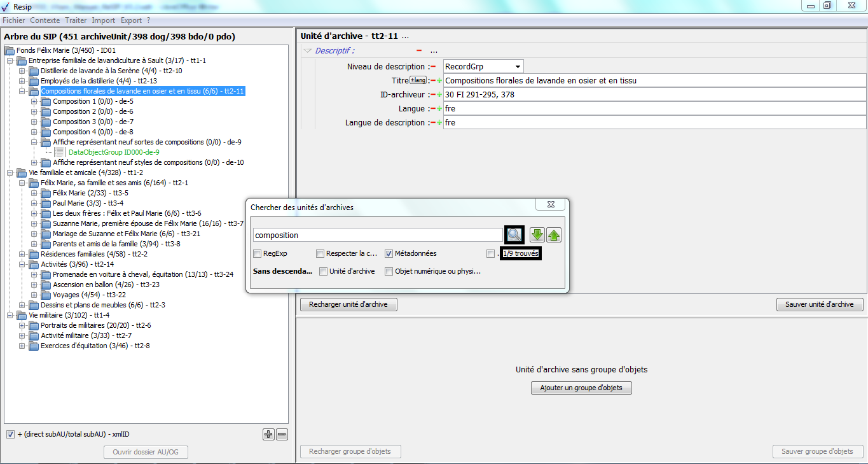The width and height of the screenshot is (868, 464).
Task: Click the plus icon to expand tree
Action: click(x=268, y=434)
